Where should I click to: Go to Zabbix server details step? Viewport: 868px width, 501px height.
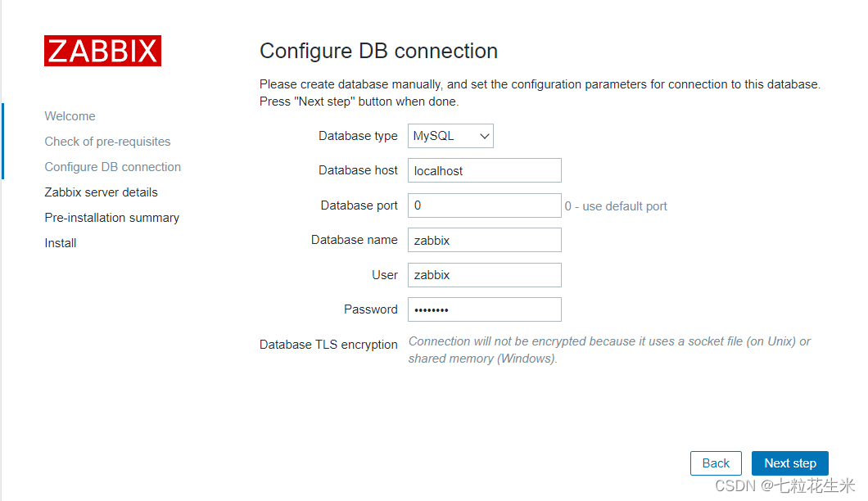click(101, 192)
